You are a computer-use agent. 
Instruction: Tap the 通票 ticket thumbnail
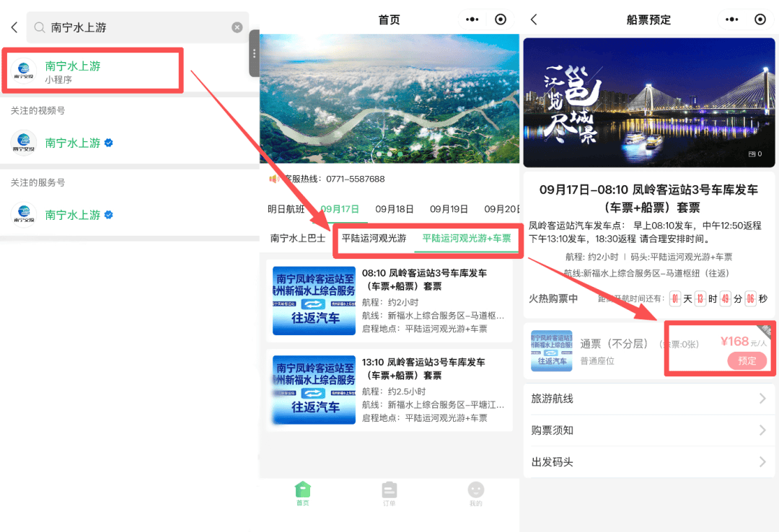point(552,350)
